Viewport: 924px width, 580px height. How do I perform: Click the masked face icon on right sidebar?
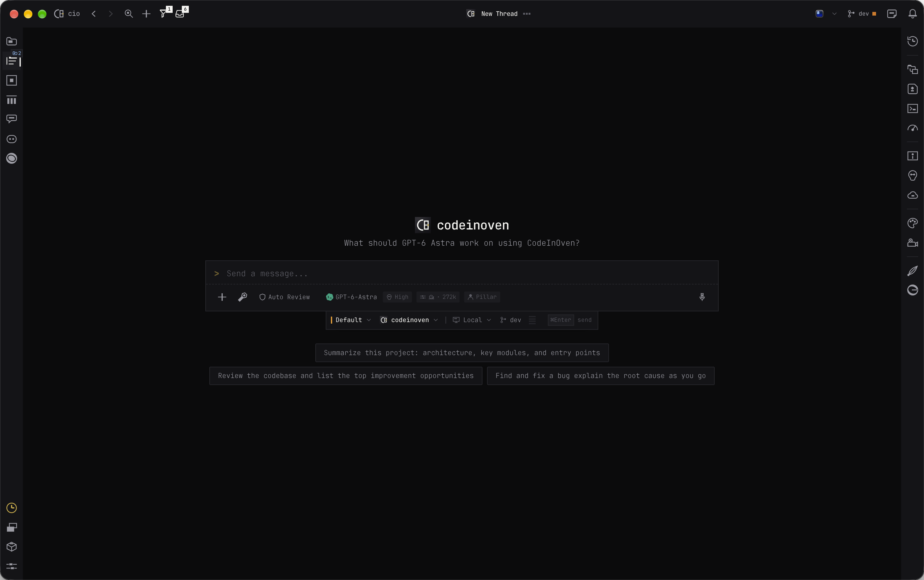pyautogui.click(x=912, y=176)
